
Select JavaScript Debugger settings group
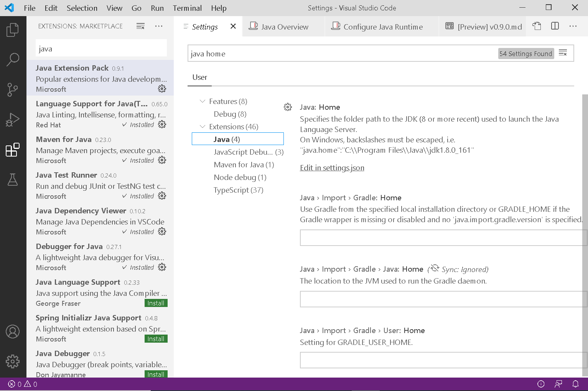pos(249,152)
